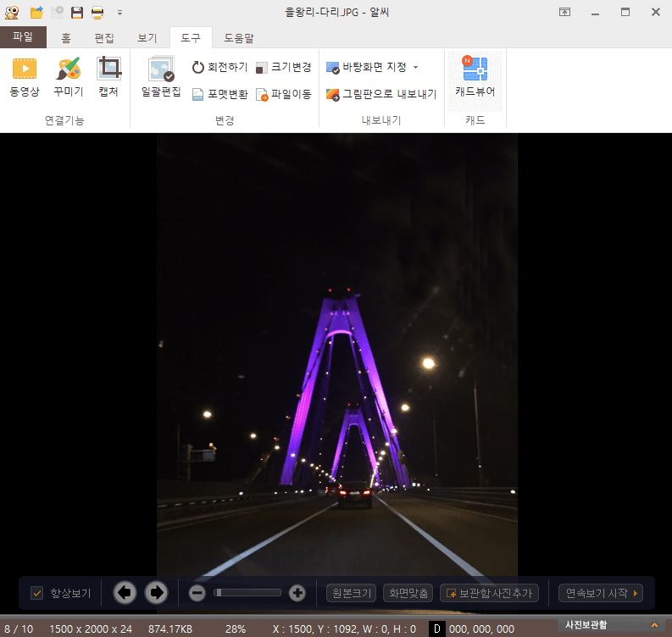Select the 도구 tab
Viewport: 672px width, 637px height.
[191, 38]
